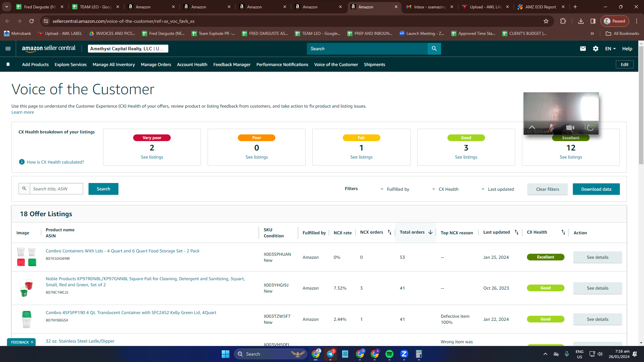The width and height of the screenshot is (644, 362).
Task: Show more bookmarks with chevron
Action: click(592, 34)
